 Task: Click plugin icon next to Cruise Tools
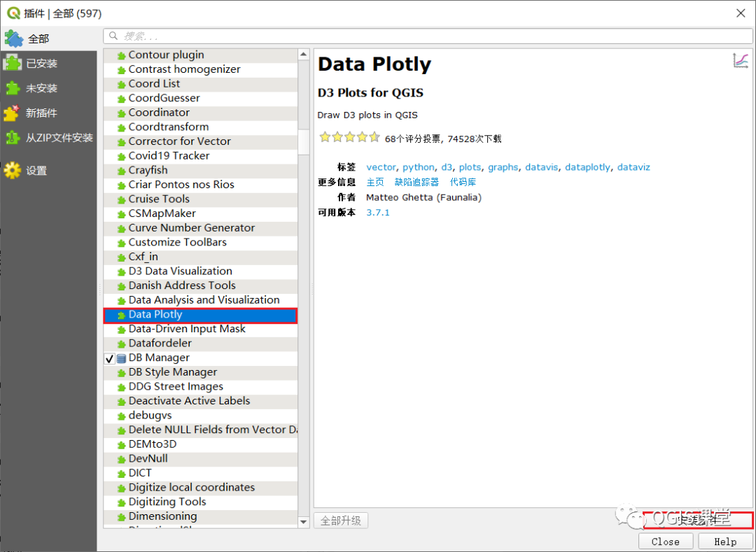pos(122,200)
